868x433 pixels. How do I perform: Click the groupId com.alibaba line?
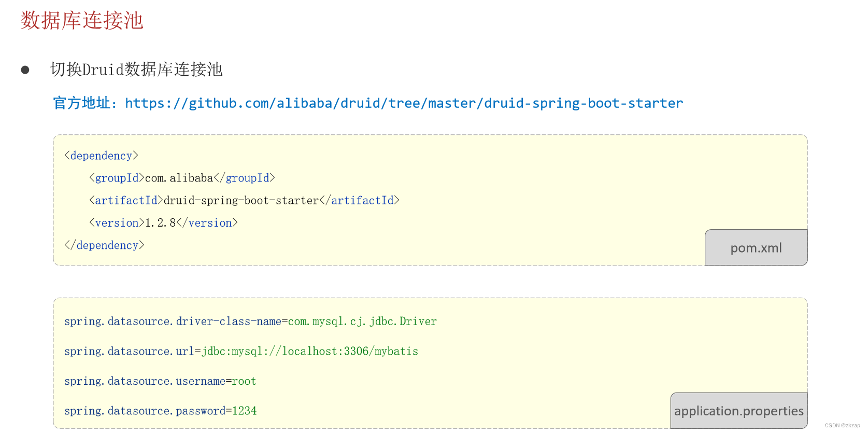pyautogui.click(x=182, y=178)
